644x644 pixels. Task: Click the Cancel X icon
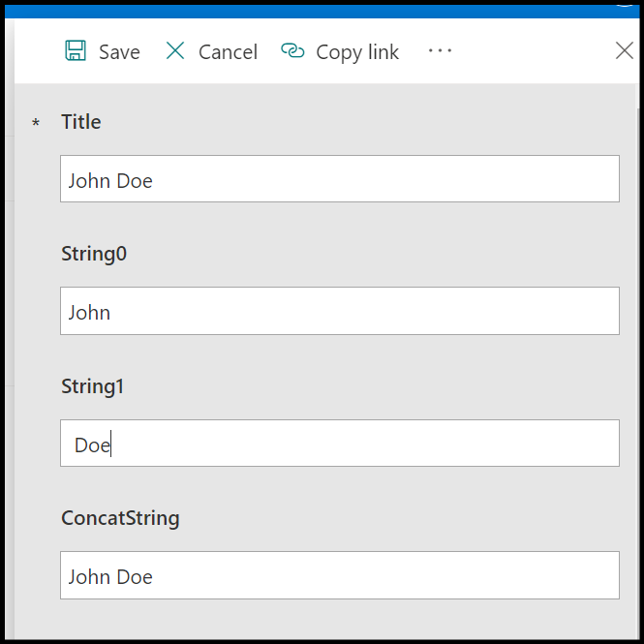click(175, 51)
